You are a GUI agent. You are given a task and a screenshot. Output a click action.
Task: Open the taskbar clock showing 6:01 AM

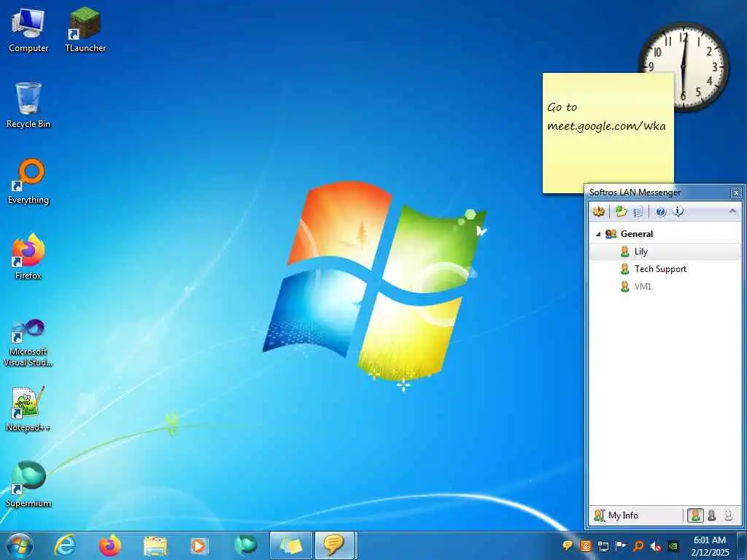point(710,546)
